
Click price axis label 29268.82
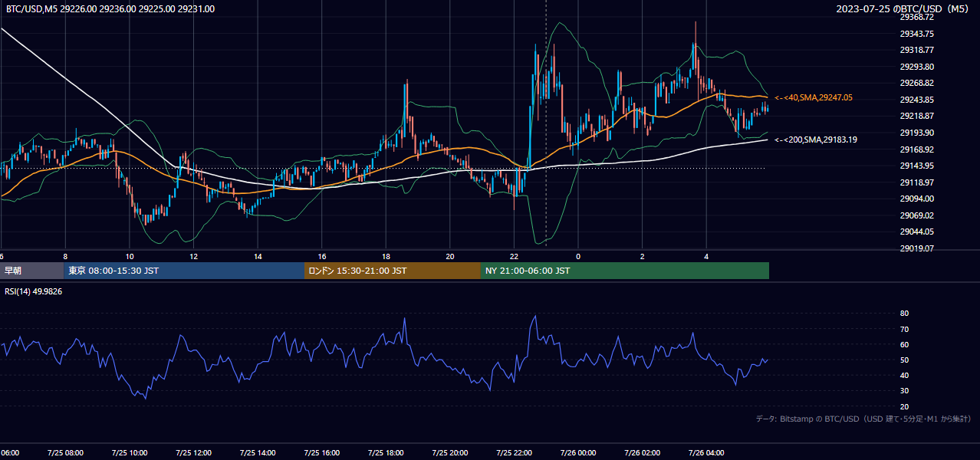pos(917,83)
